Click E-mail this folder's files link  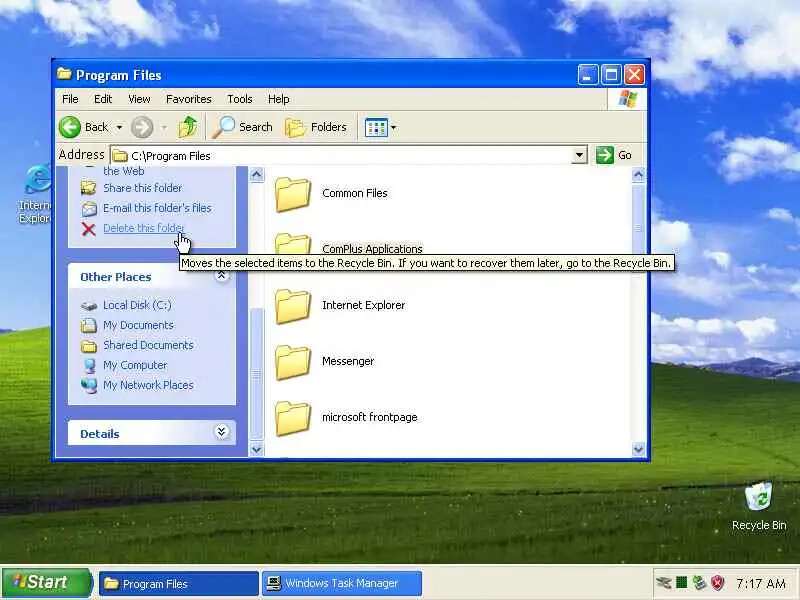tap(157, 208)
